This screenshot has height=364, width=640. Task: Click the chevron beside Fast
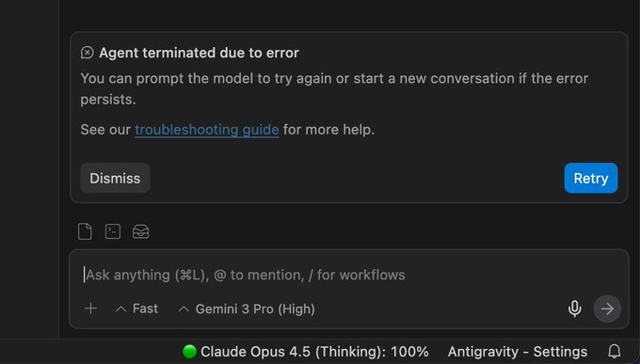(x=120, y=309)
